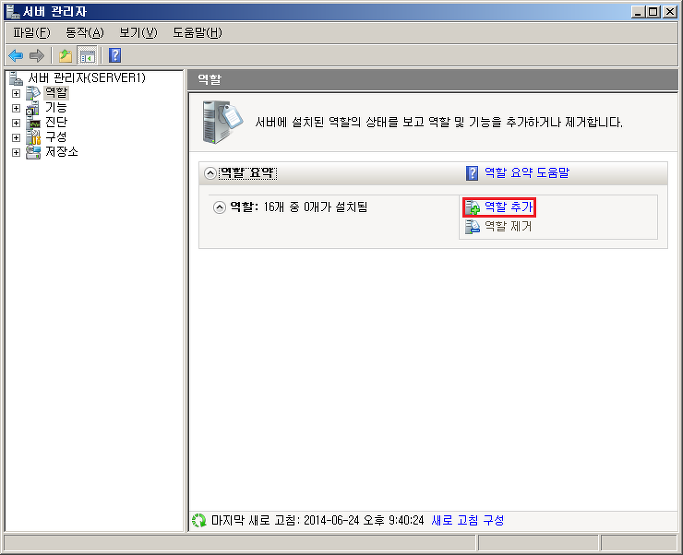Expand the 구성 tree node

tap(16, 138)
